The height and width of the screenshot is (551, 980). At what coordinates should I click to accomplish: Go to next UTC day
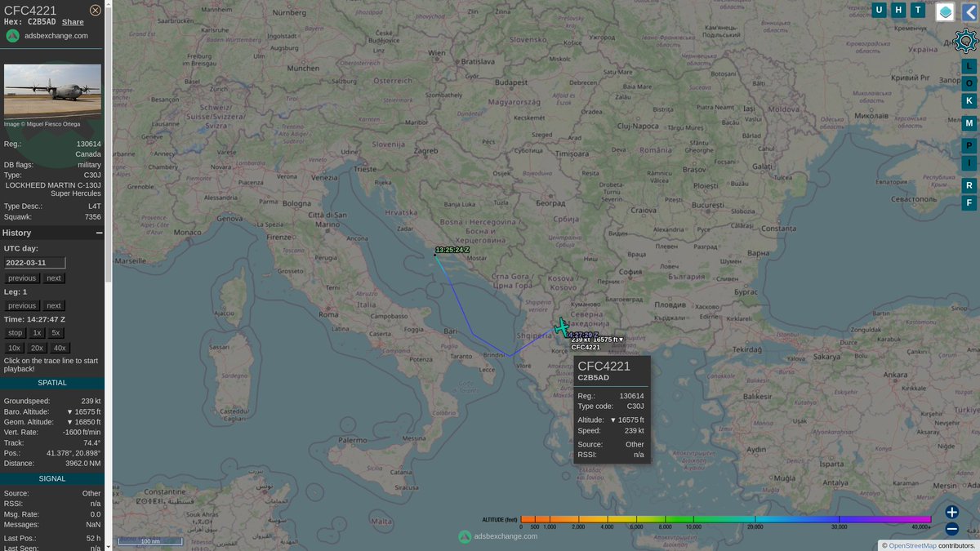click(53, 278)
